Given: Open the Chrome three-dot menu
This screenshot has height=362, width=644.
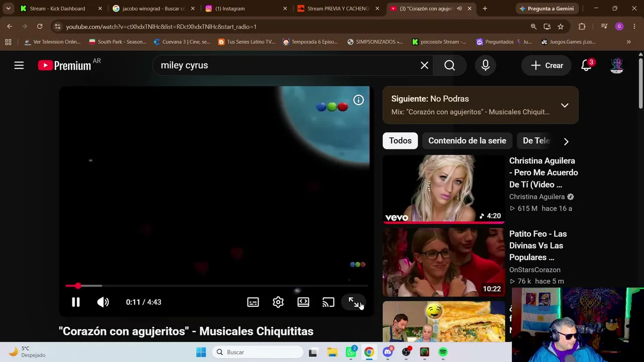Looking at the screenshot, I should click(634, 27).
